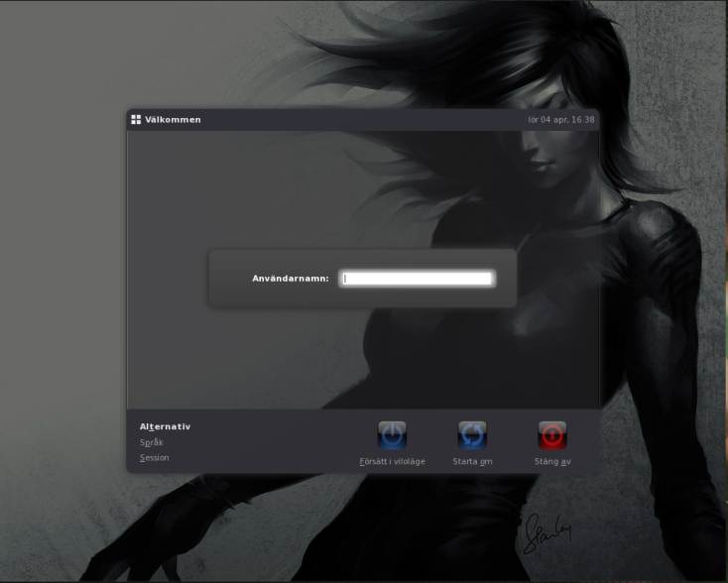Click the Användarnamn: label
The image size is (728, 583).
click(291, 279)
